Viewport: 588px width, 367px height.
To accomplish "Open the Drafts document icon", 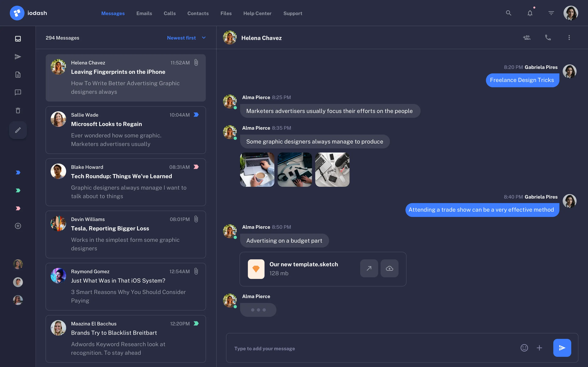I will click(18, 74).
